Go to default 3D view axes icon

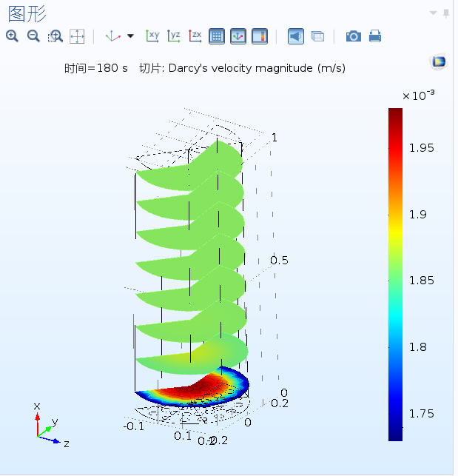112,36
